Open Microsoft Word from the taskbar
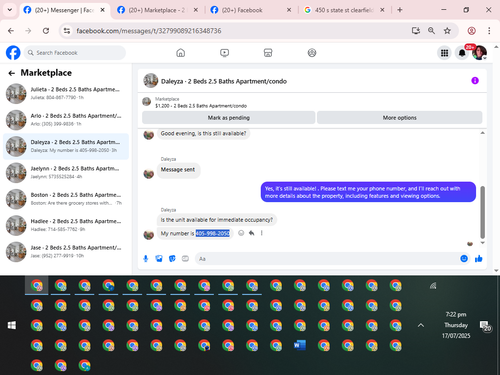Screen dimensions: 500x375 tap(300, 345)
